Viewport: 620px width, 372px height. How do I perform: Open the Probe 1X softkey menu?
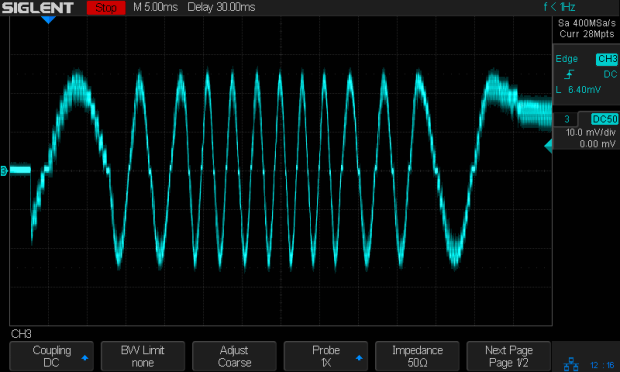[x=326, y=356]
